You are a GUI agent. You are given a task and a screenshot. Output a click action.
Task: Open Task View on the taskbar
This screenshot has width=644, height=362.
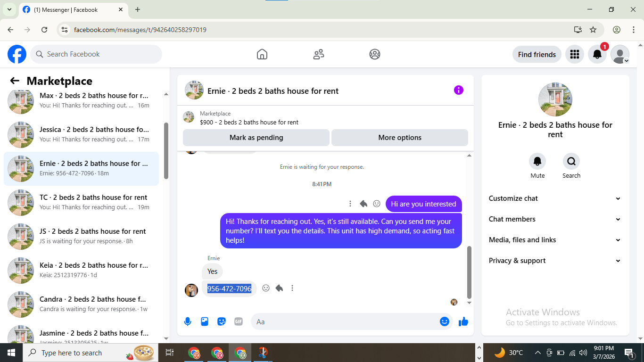coord(170,353)
